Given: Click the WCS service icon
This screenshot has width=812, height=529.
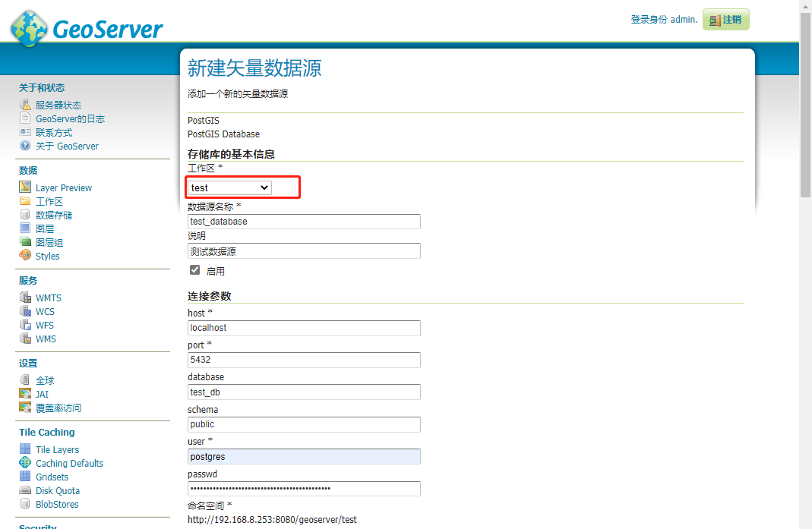Looking at the screenshot, I should click(x=25, y=311).
